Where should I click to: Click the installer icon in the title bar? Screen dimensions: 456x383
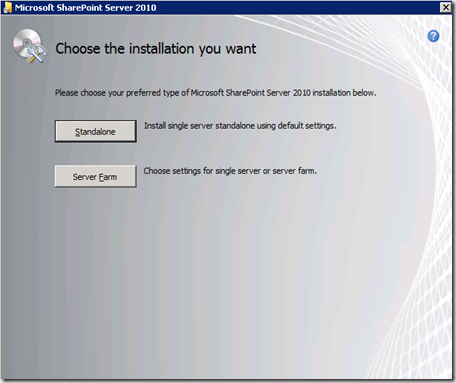tap(7, 8)
